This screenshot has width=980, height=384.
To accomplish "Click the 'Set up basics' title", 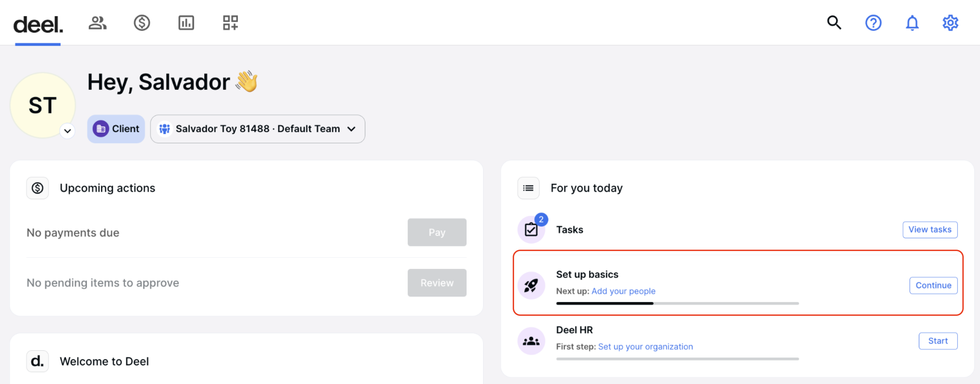I will click(587, 274).
